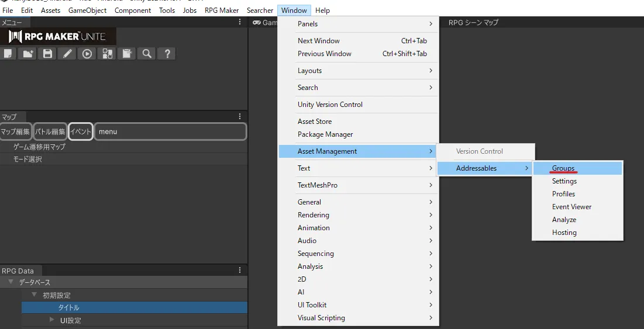Select Analyze in Addressables submenu
Viewport: 644px width, 329px height.
pos(577,220)
